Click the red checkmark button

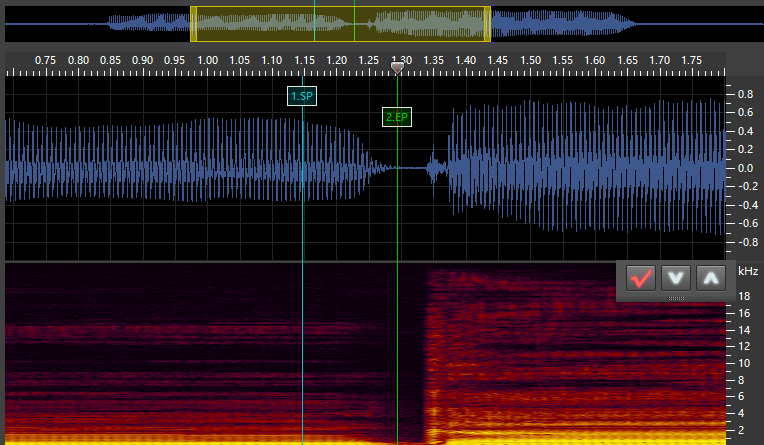point(641,278)
